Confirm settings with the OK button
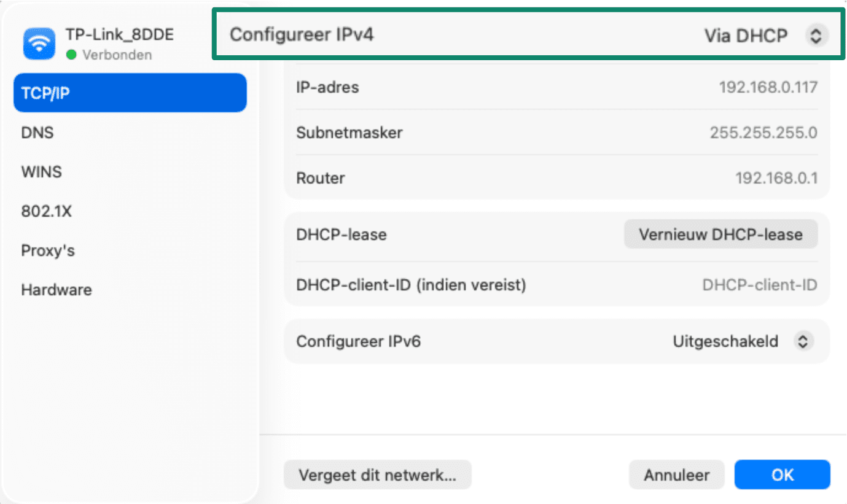 pyautogui.click(x=782, y=475)
